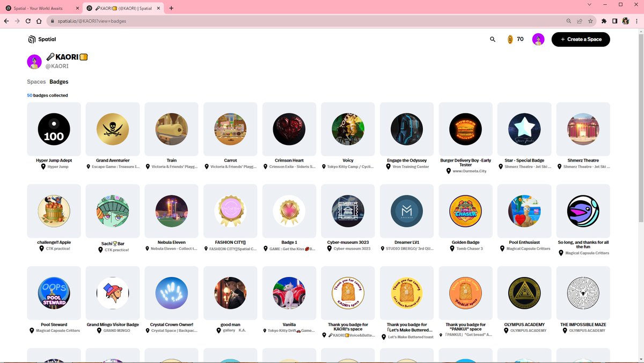Click the browser zoom magnifier icon

[x=568, y=21]
